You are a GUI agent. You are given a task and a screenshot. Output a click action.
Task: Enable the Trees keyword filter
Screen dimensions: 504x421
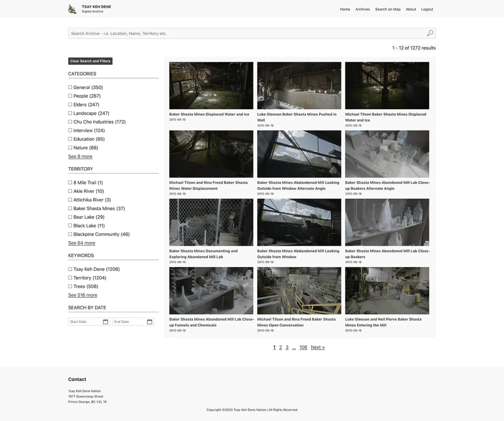click(x=70, y=287)
